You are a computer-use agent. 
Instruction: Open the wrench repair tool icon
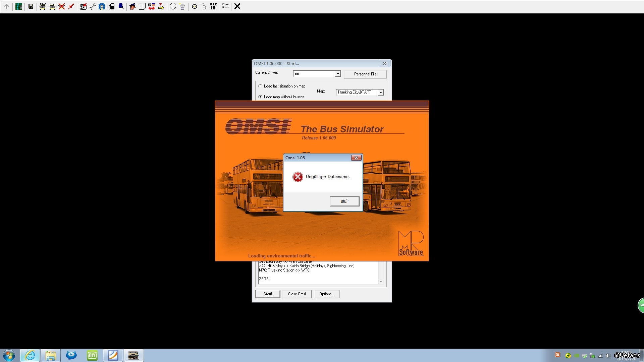(x=93, y=6)
